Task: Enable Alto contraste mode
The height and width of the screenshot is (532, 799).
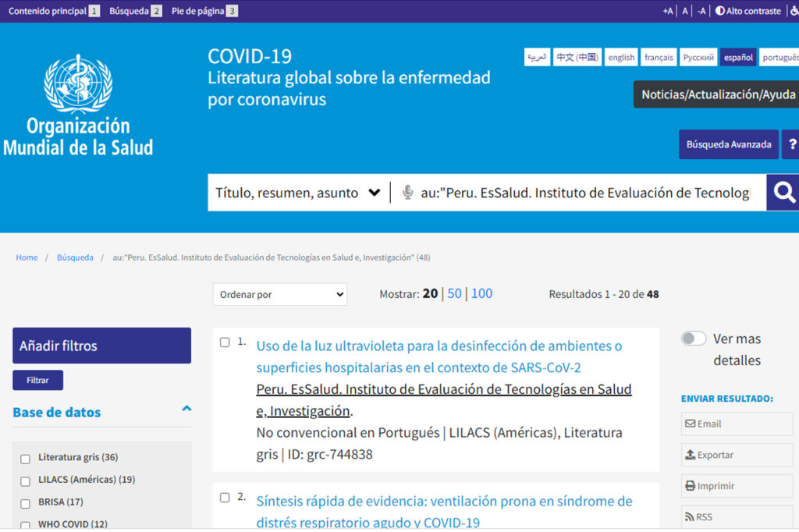Action: pyautogui.click(x=748, y=11)
